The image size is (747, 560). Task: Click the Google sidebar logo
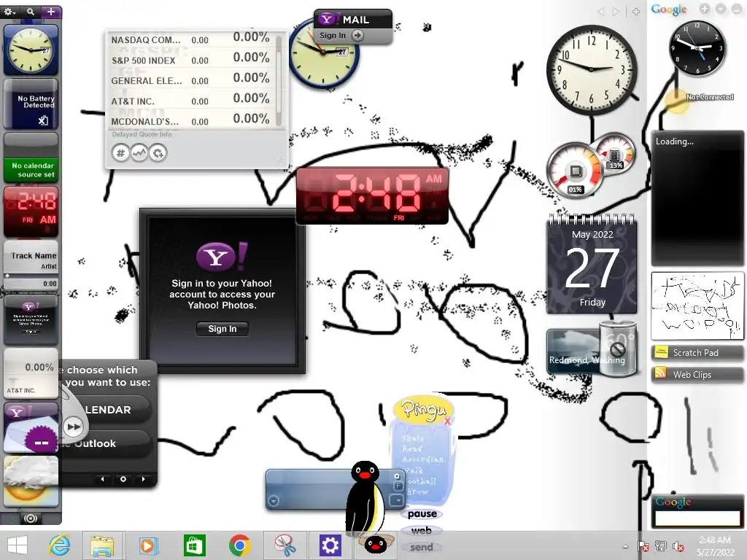click(x=670, y=9)
